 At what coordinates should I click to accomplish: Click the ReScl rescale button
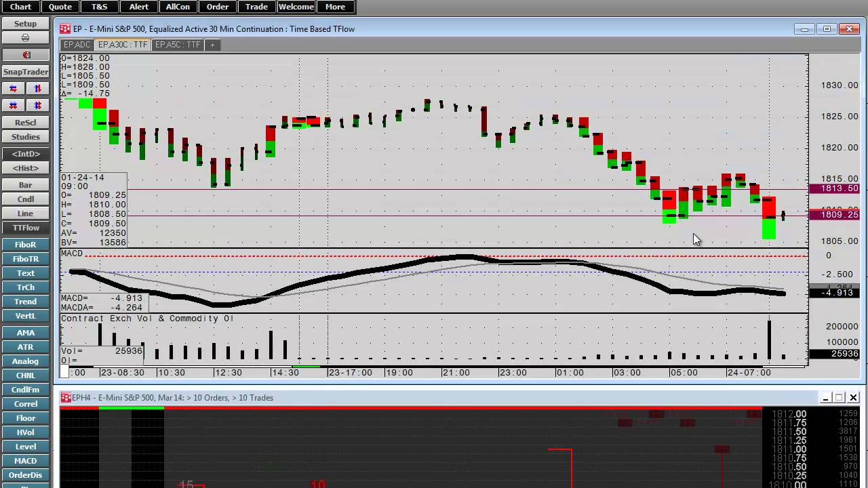26,123
